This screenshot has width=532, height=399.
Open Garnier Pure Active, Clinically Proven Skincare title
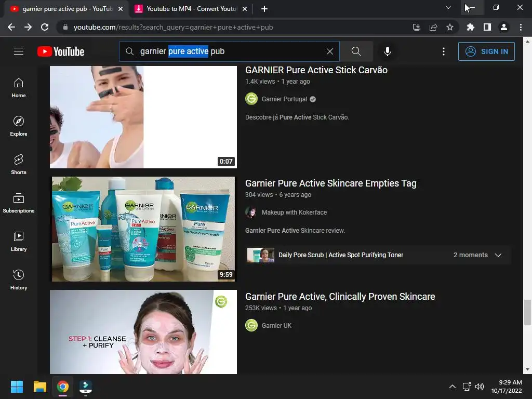point(340,297)
